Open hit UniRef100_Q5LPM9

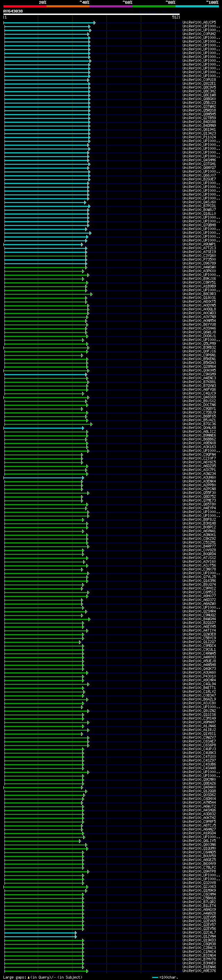tap(199, 343)
